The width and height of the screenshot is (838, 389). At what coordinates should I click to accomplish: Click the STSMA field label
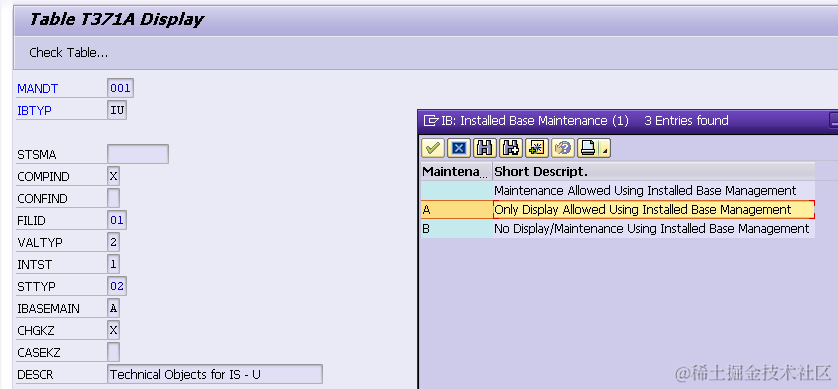pos(36,154)
